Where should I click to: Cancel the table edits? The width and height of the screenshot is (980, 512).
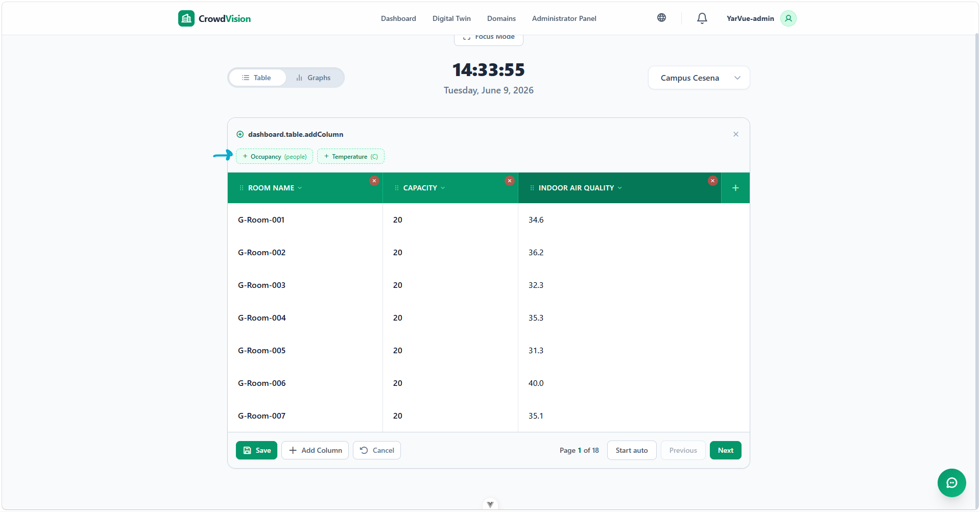(x=377, y=450)
